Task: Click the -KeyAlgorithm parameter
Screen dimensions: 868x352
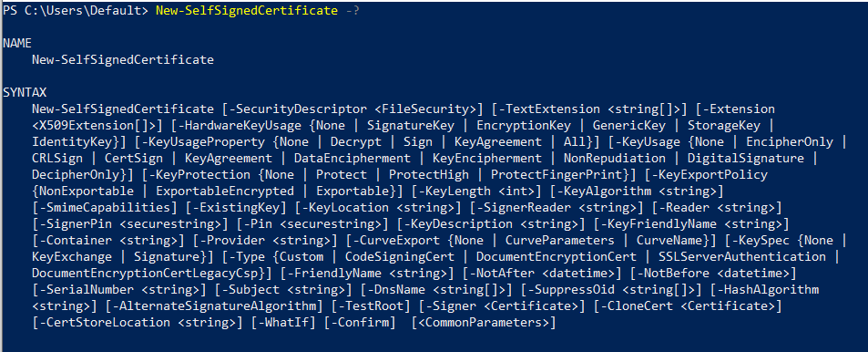Action: coord(600,192)
